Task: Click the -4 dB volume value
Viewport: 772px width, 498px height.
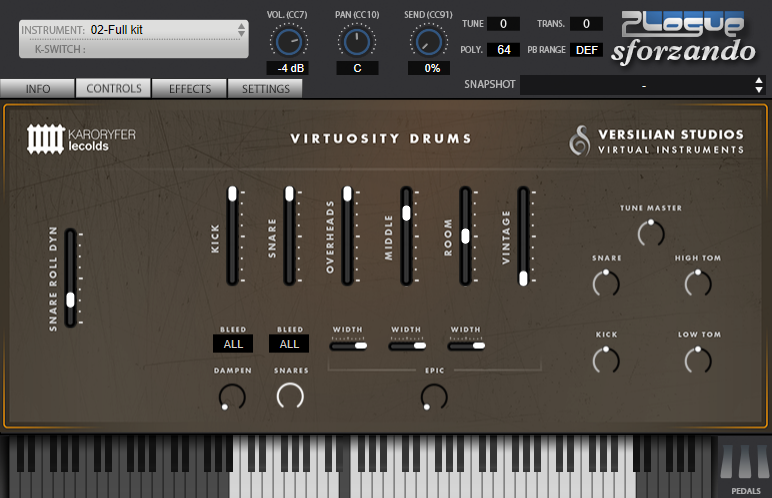Action: (x=288, y=68)
